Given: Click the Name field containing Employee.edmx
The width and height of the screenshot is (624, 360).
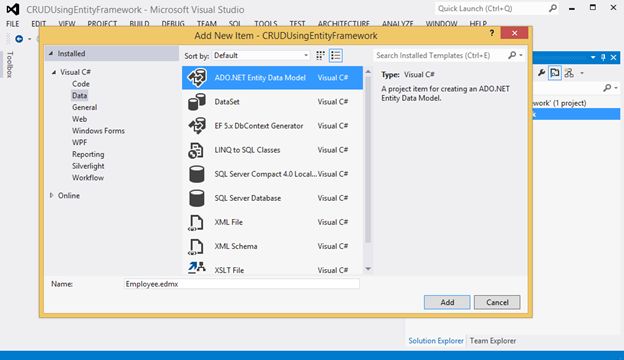Looking at the screenshot, I should point(242,284).
